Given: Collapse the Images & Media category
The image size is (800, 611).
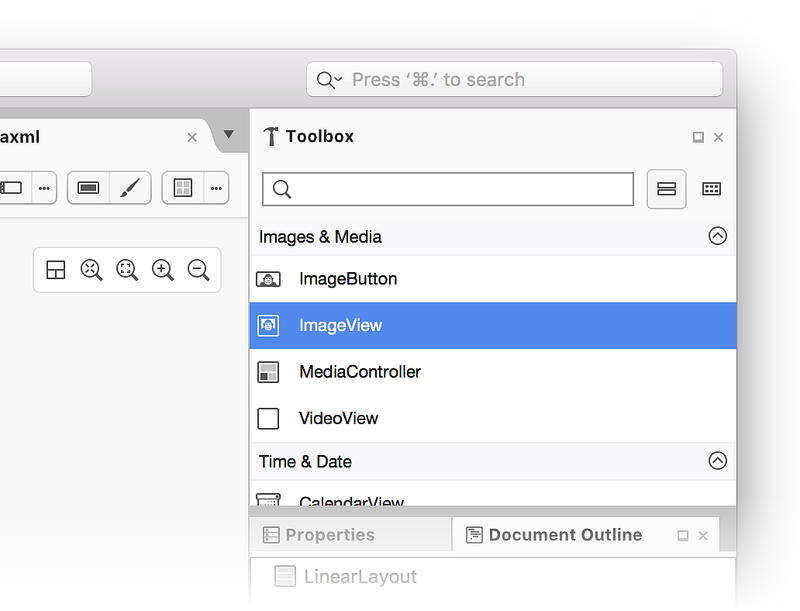Looking at the screenshot, I should tap(718, 236).
